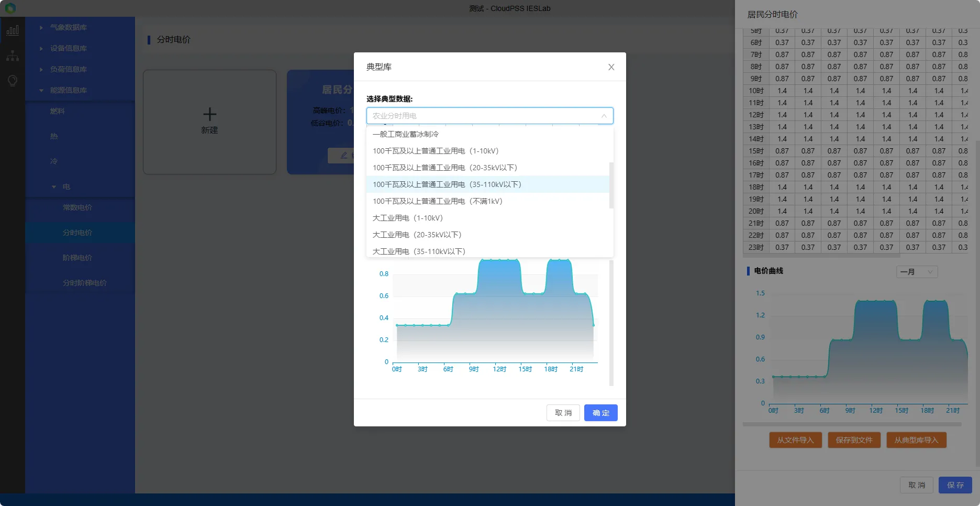Click 确定 in the 典型库 dialog

point(601,413)
